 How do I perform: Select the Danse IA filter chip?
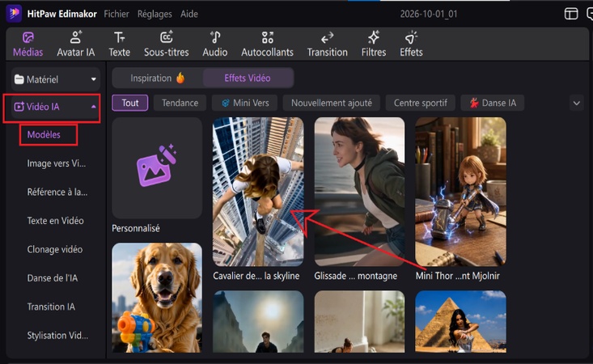[493, 103]
